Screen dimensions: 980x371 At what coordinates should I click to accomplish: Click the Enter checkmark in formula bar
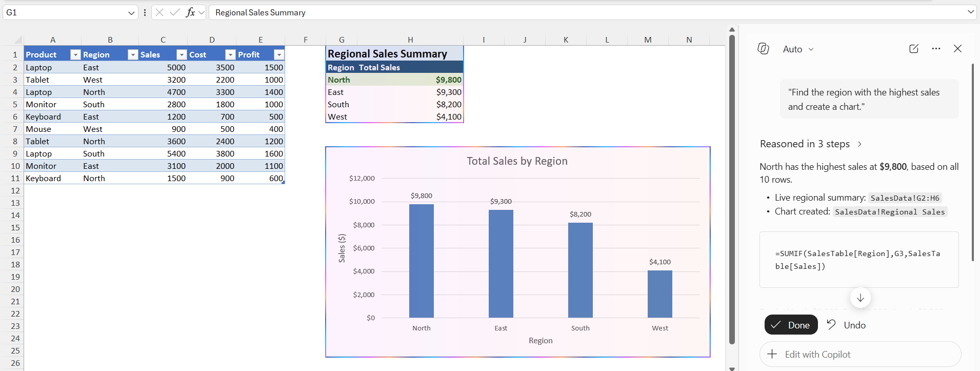tap(174, 12)
